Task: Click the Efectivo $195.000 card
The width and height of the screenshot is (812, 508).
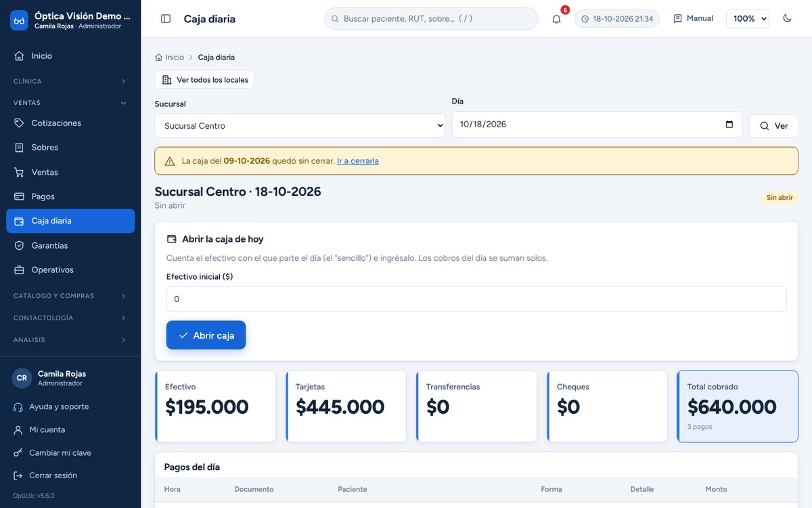Action: (x=215, y=406)
